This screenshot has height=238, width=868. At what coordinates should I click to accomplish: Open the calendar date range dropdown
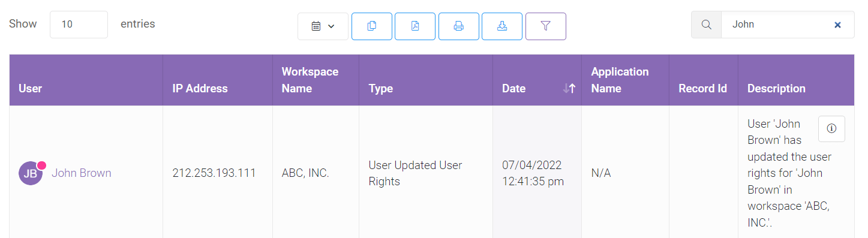(323, 26)
